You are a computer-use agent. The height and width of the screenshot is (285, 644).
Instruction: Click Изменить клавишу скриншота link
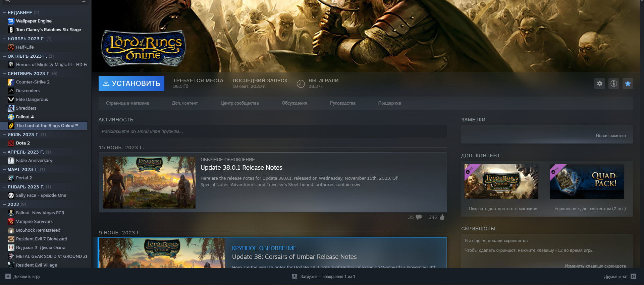click(x=595, y=266)
